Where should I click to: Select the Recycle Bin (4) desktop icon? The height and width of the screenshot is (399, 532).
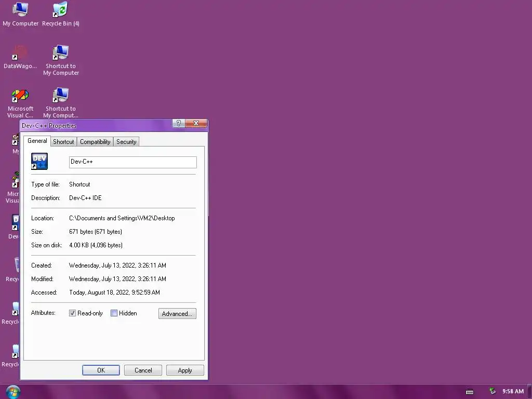[61, 14]
